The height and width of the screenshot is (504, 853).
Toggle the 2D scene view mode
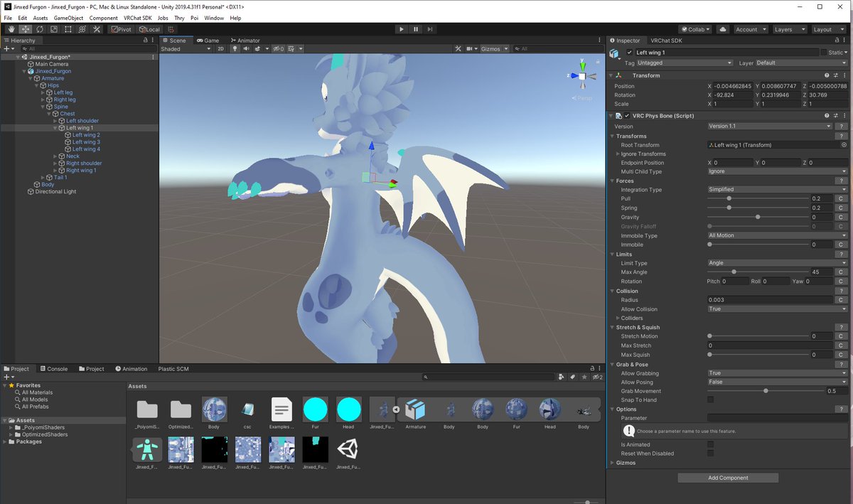pos(220,49)
